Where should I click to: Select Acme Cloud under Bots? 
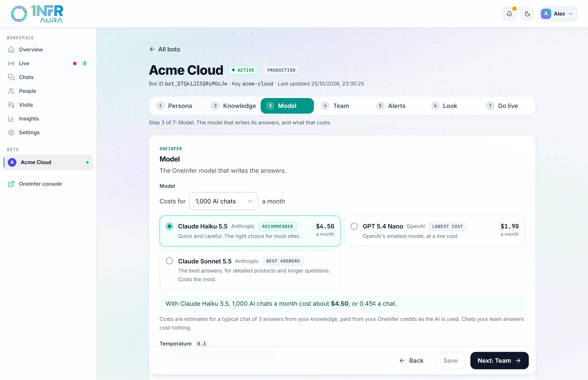(48, 162)
